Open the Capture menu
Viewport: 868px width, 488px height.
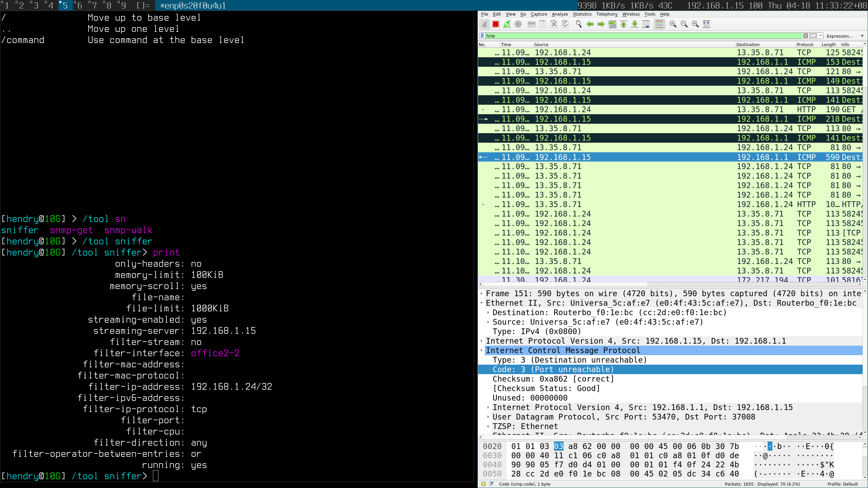[539, 14]
